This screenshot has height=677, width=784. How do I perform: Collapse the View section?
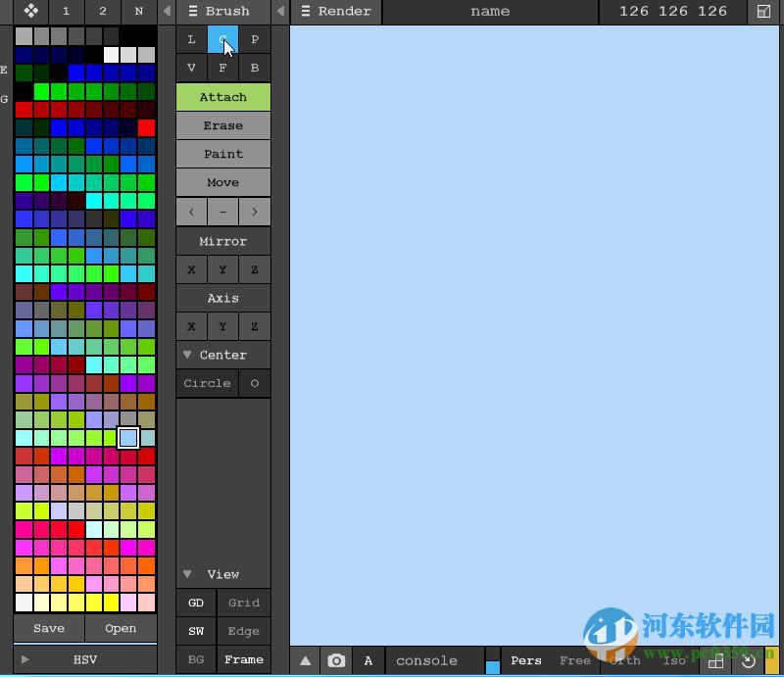[187, 574]
